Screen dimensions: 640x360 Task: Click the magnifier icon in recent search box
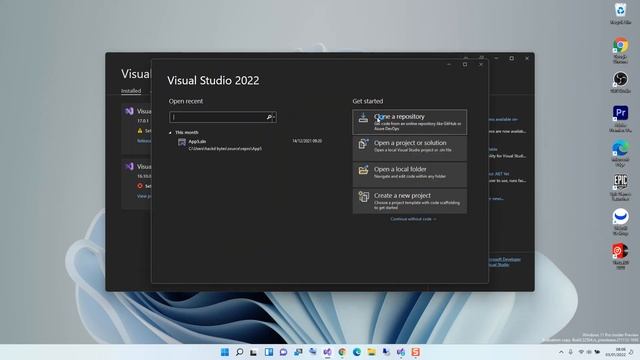coord(269,117)
